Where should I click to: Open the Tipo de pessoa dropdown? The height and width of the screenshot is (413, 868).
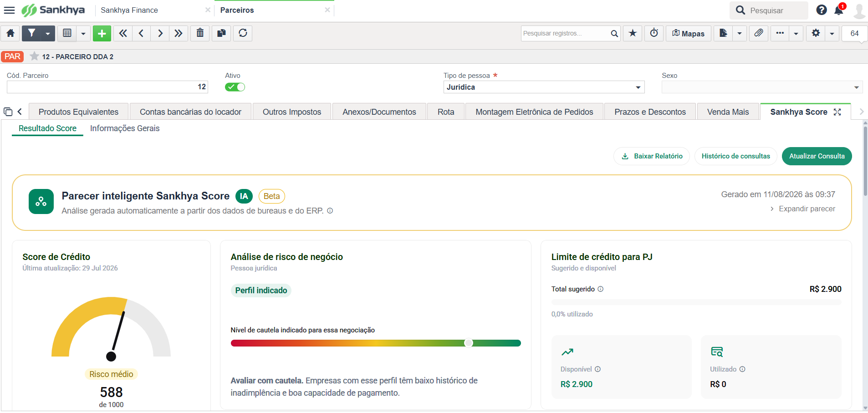point(544,87)
